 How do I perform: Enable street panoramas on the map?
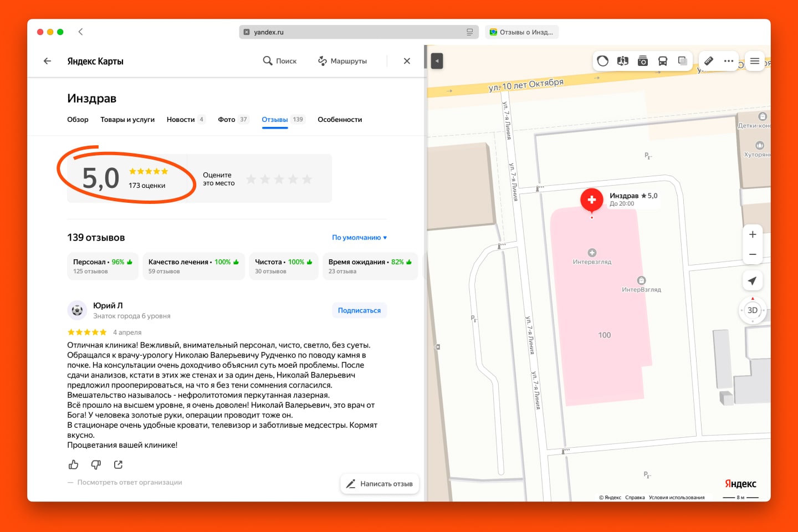pyautogui.click(x=623, y=61)
